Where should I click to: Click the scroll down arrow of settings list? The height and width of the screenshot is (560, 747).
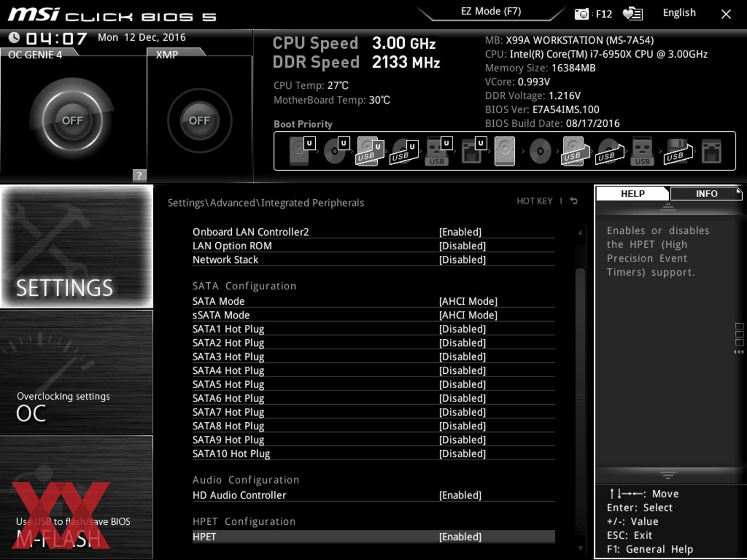tap(580, 547)
